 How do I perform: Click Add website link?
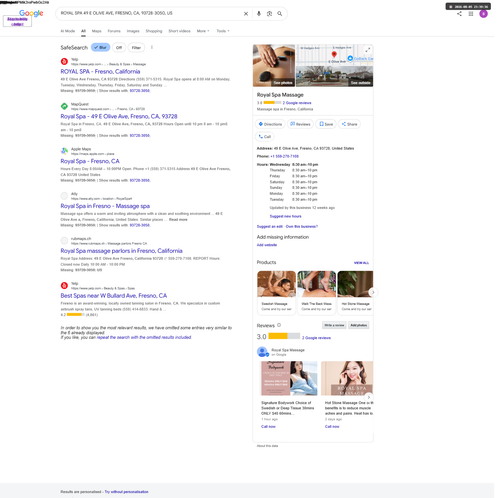267,245
